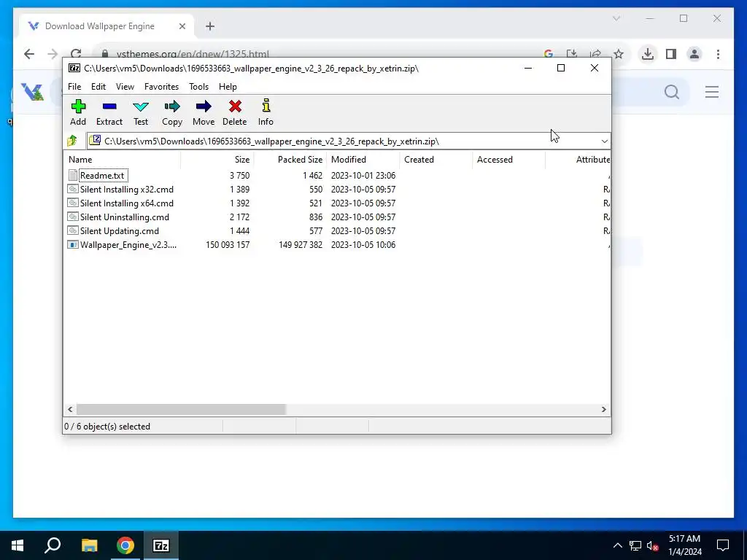The width and height of the screenshot is (747, 560).
Task: Show hidden system tray icons chevron
Action: click(x=617, y=545)
